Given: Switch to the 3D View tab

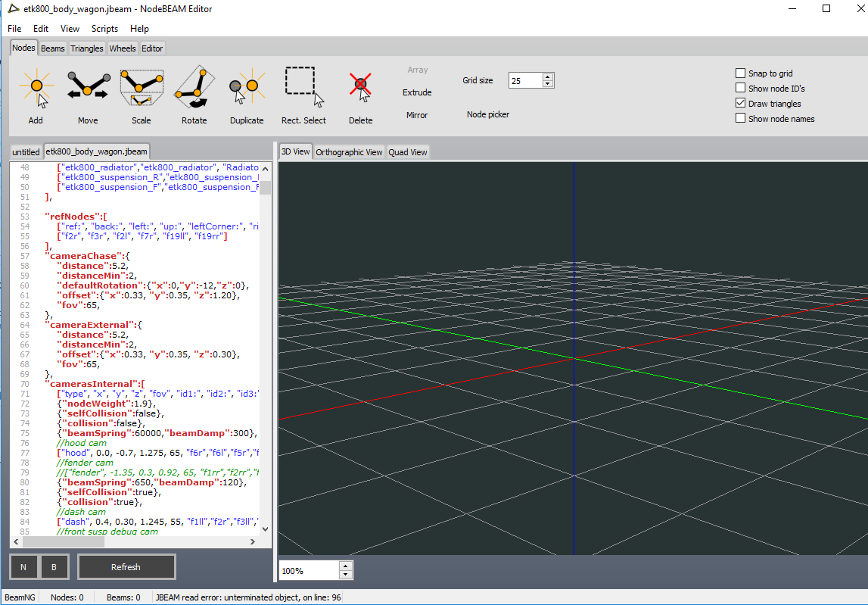Looking at the screenshot, I should [296, 151].
